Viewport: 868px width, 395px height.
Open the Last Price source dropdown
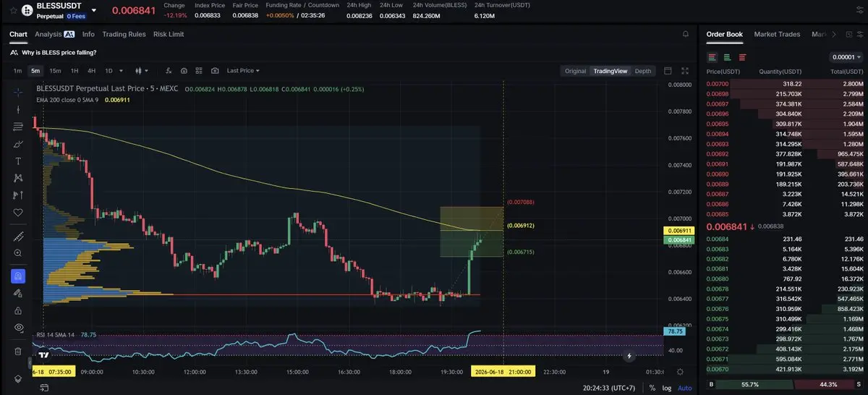(243, 71)
